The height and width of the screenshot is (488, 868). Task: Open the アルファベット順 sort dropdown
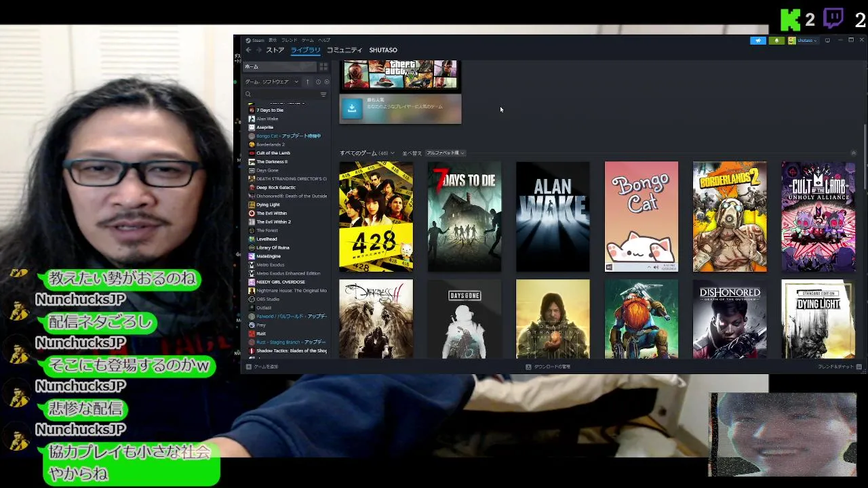pyautogui.click(x=446, y=153)
